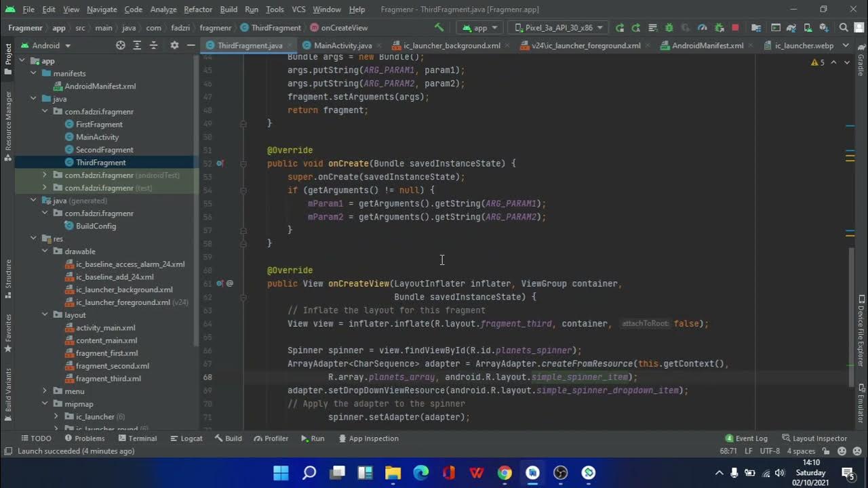Collapse the layout folder
Image resolution: width=868 pixels, height=488 pixels.
coord(45,315)
